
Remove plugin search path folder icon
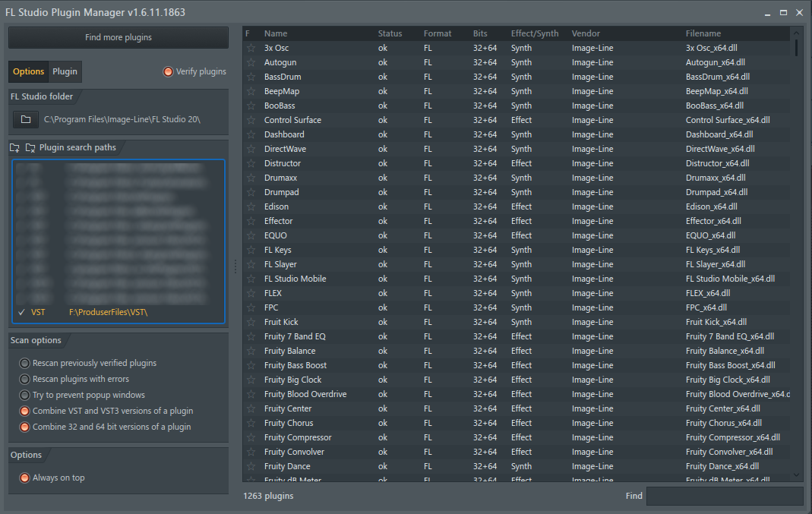coord(30,148)
